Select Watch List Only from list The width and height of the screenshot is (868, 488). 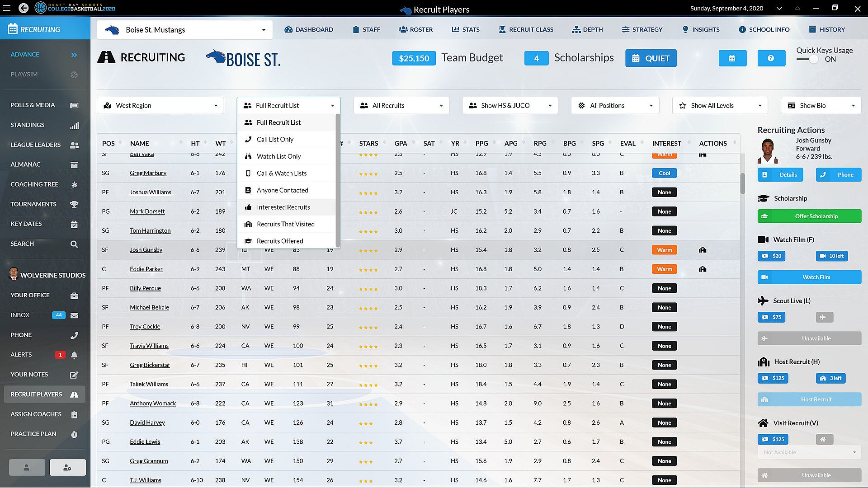coord(278,156)
